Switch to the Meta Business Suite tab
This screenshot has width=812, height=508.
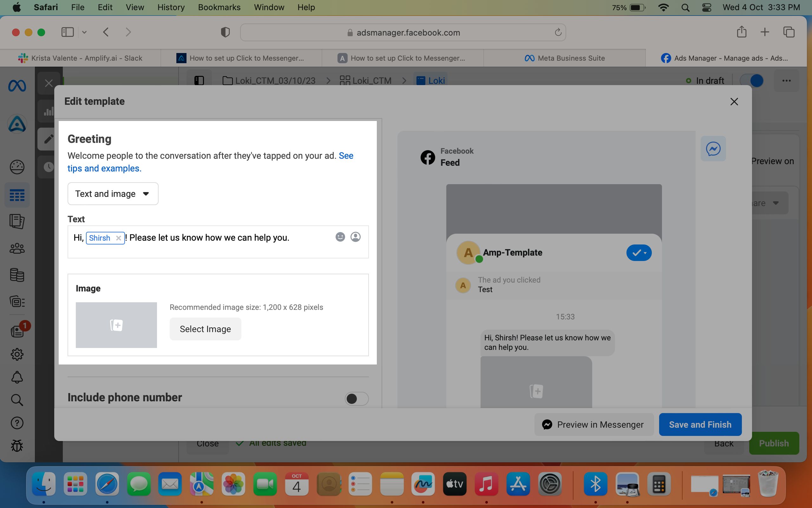click(x=565, y=58)
